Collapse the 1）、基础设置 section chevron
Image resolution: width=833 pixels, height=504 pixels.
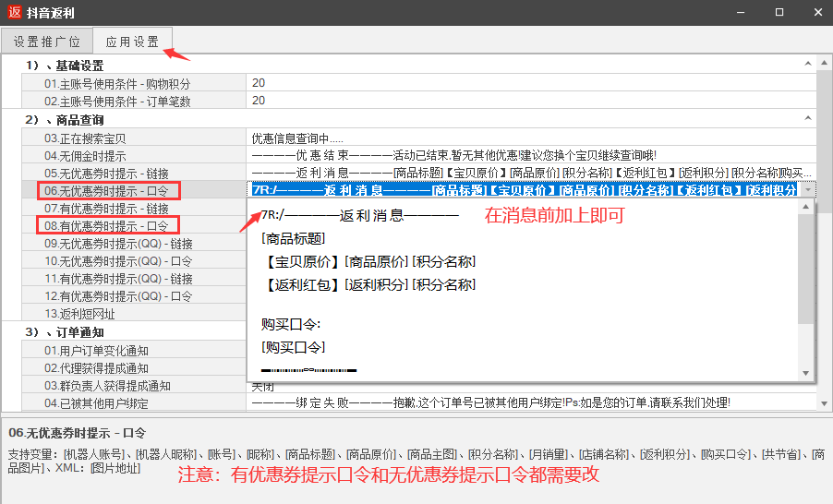click(808, 64)
